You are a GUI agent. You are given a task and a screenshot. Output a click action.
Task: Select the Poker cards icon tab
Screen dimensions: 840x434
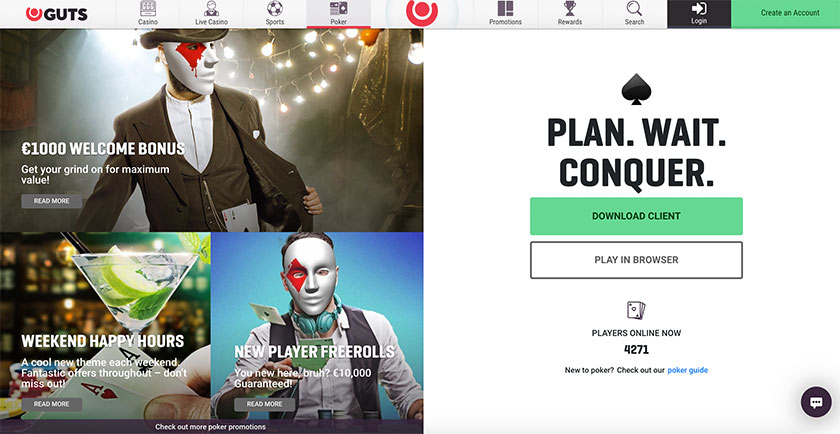(x=338, y=9)
